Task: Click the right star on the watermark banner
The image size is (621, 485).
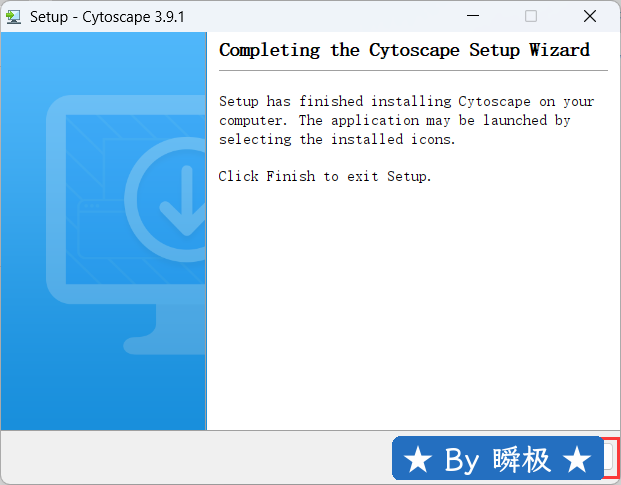Action: coord(576,460)
